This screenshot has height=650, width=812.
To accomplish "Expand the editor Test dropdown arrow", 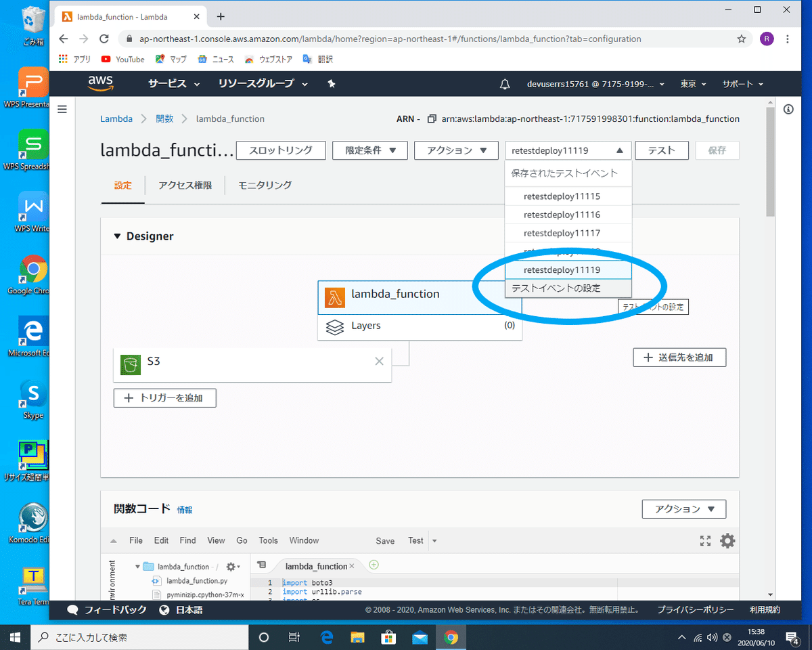I will tap(434, 541).
